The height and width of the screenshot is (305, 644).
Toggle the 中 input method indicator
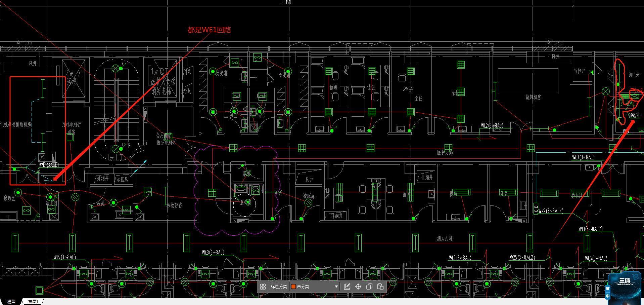607,296
